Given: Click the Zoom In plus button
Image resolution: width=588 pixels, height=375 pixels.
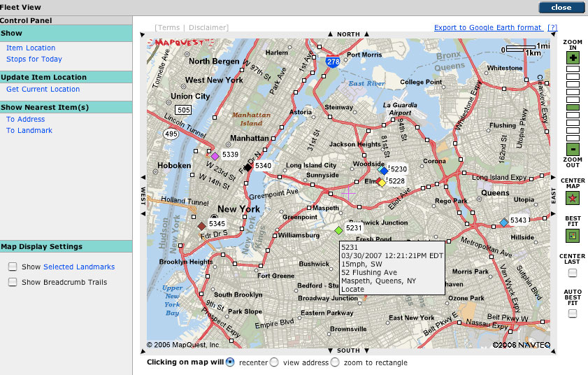Looking at the screenshot, I should click(x=573, y=58).
